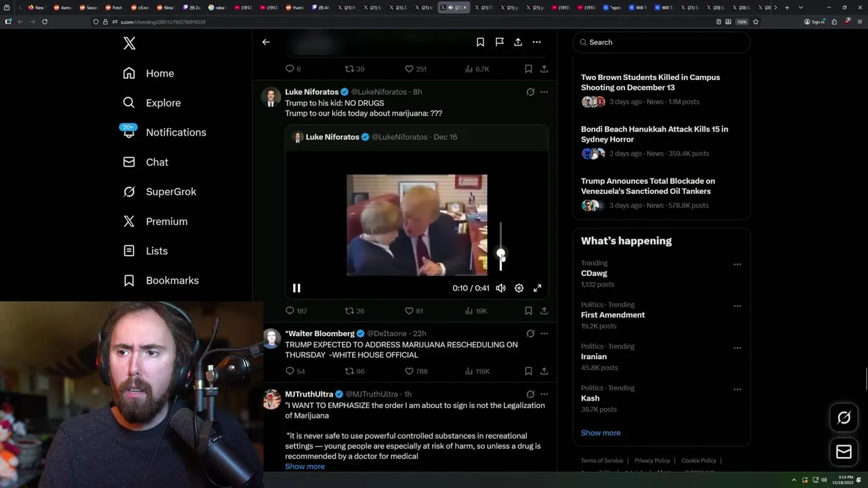The image size is (868, 488).
Task: Open a new browser tab with plus
Action: click(x=787, y=7)
